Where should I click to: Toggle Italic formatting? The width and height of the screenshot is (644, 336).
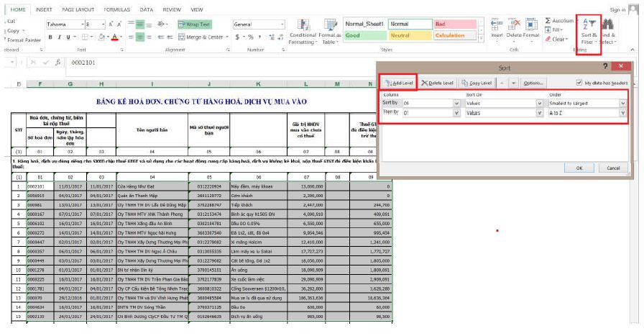[59, 37]
